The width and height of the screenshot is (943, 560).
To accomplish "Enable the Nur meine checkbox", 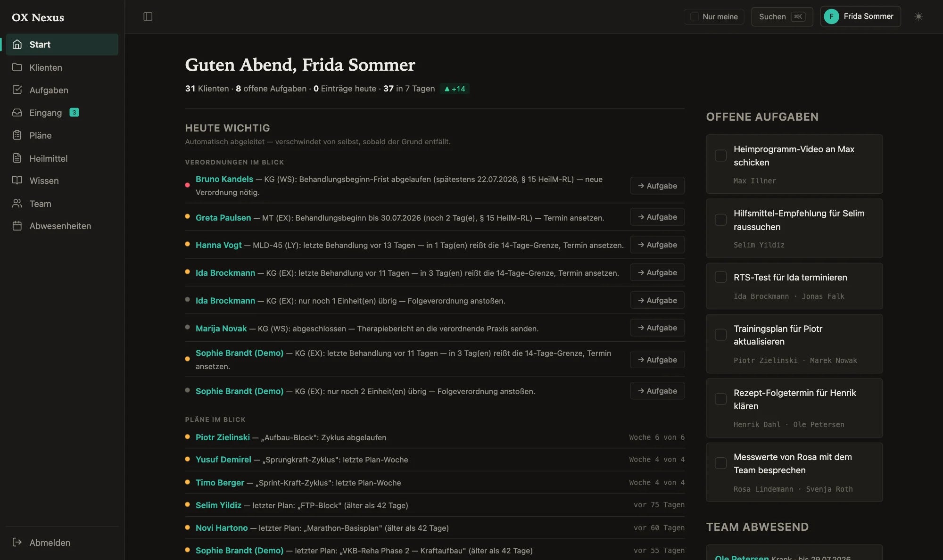I will (695, 16).
